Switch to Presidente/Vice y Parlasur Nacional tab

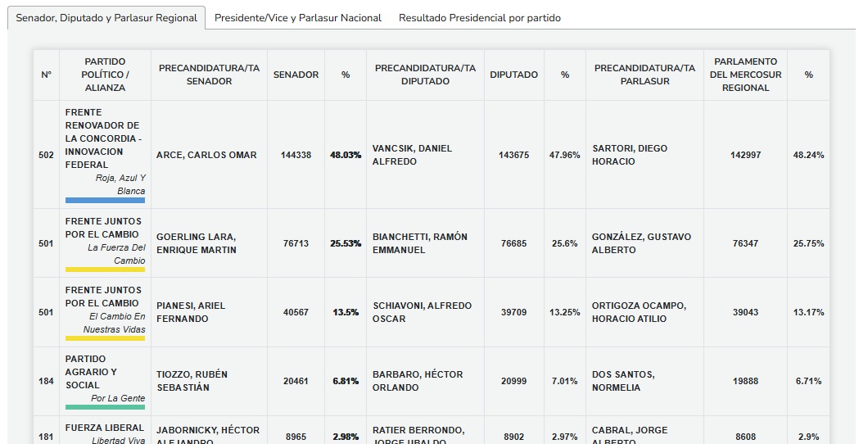[298, 18]
